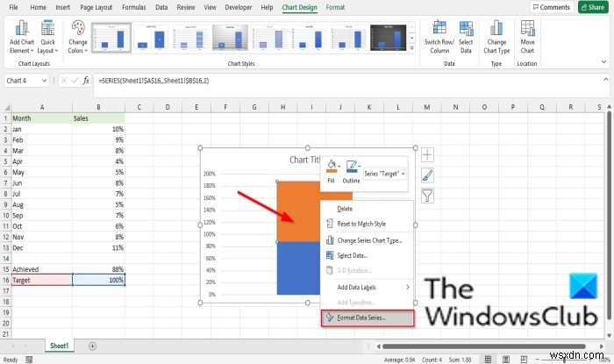Switch to the Review tab
614x364 pixels.
click(x=186, y=7)
